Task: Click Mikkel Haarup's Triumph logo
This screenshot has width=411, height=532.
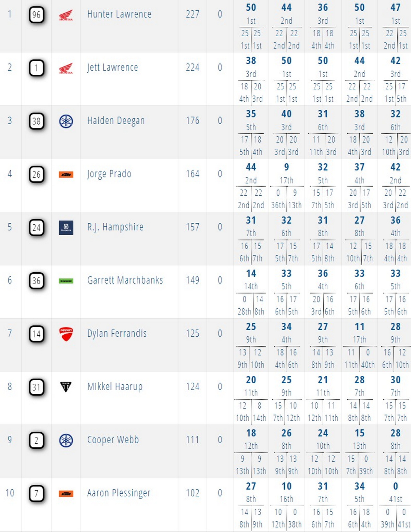Action: [66, 387]
